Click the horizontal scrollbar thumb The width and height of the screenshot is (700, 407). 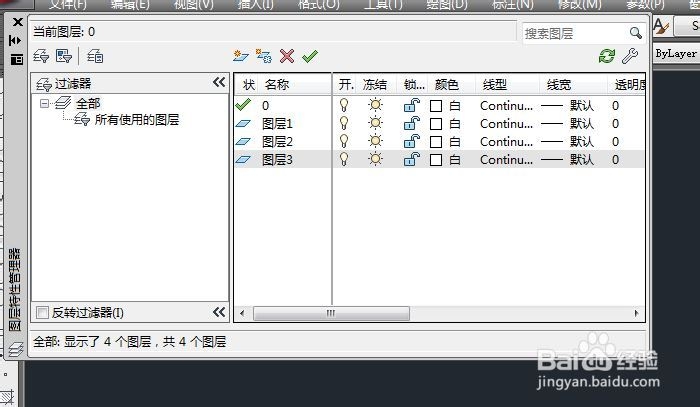tap(331, 313)
